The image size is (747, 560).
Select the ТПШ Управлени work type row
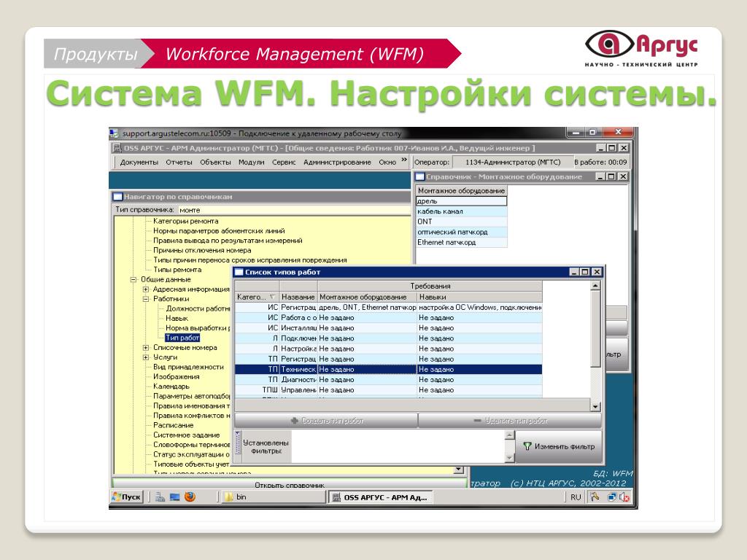coord(388,390)
